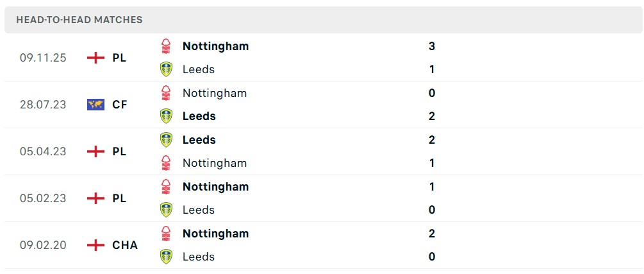Click Nottingham's score of 3
Viewport: 644px width, 274px height.
click(432, 46)
